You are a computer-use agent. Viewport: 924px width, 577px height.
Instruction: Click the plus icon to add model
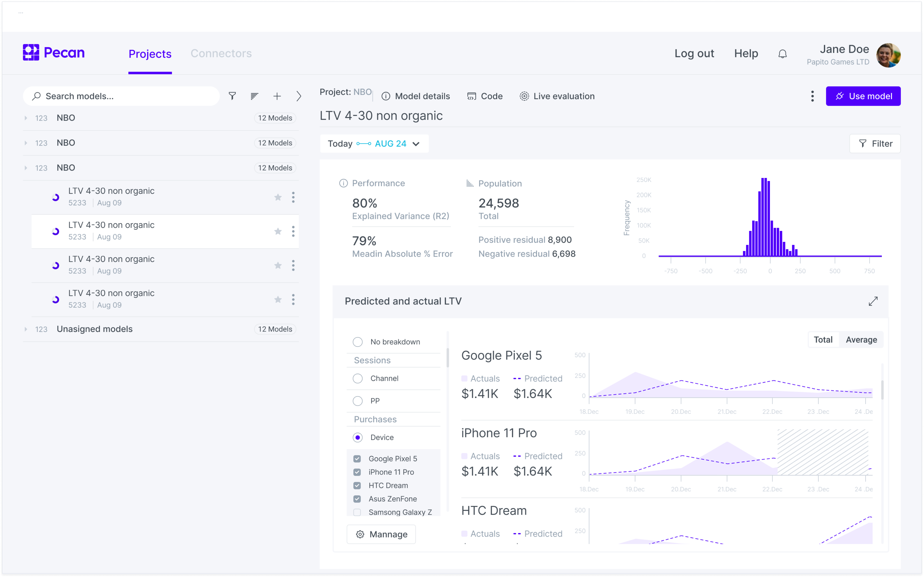277,96
